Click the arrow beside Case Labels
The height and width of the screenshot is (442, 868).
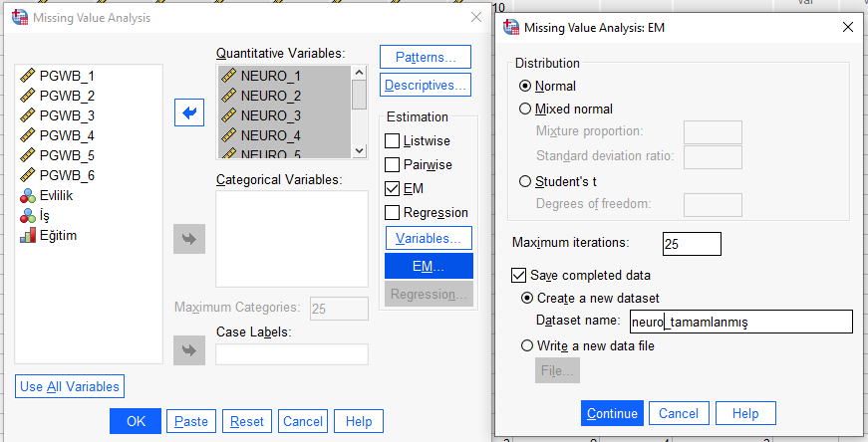pyautogui.click(x=189, y=350)
